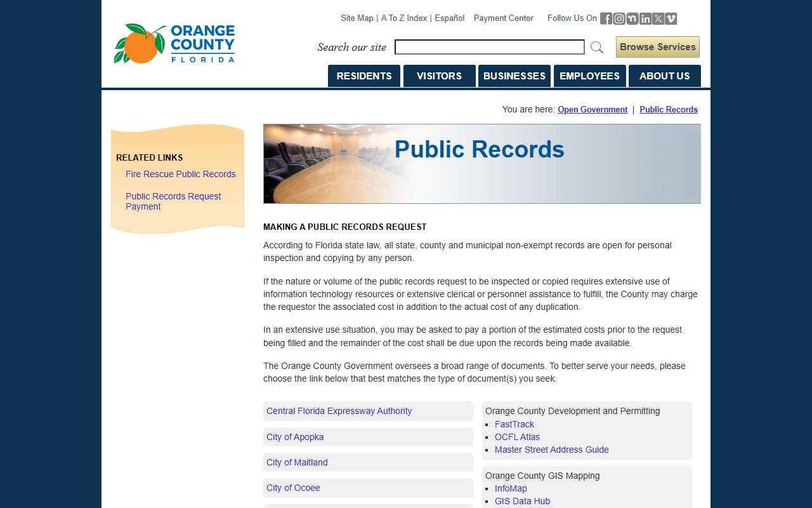The height and width of the screenshot is (508, 812).
Task: Follow the Open Government breadcrumb
Action: pos(593,109)
